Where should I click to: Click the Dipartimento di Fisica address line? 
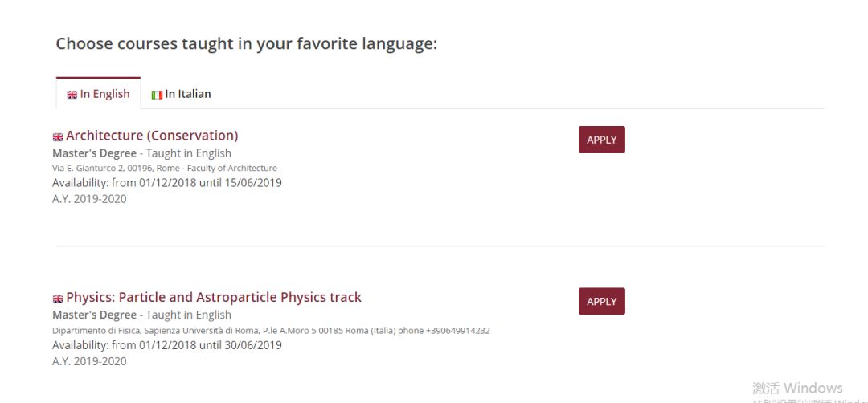click(x=271, y=331)
